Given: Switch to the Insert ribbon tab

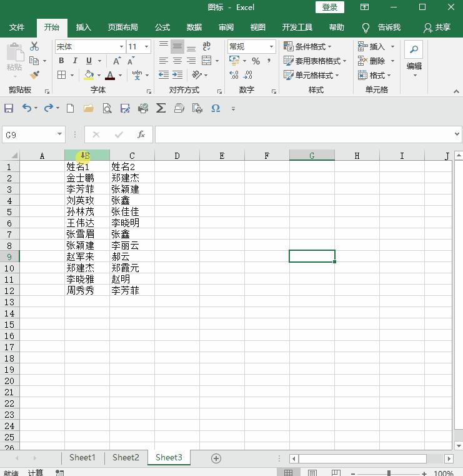Looking at the screenshot, I should tap(83, 28).
